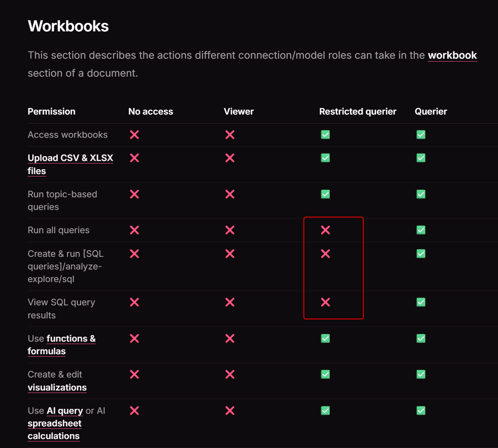This screenshot has width=498, height=448.
Task: Click the "Workbooks" section heading
Action: point(68,26)
